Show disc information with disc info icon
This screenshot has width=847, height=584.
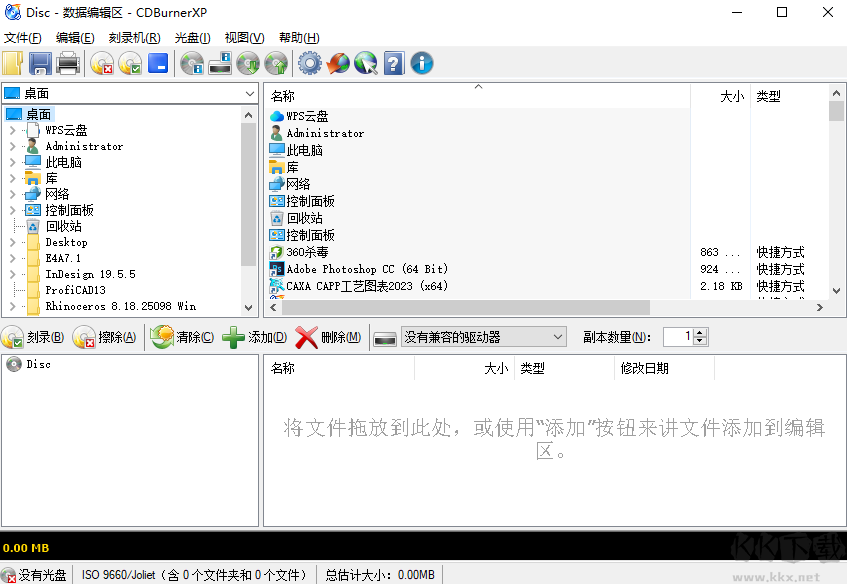[192, 63]
